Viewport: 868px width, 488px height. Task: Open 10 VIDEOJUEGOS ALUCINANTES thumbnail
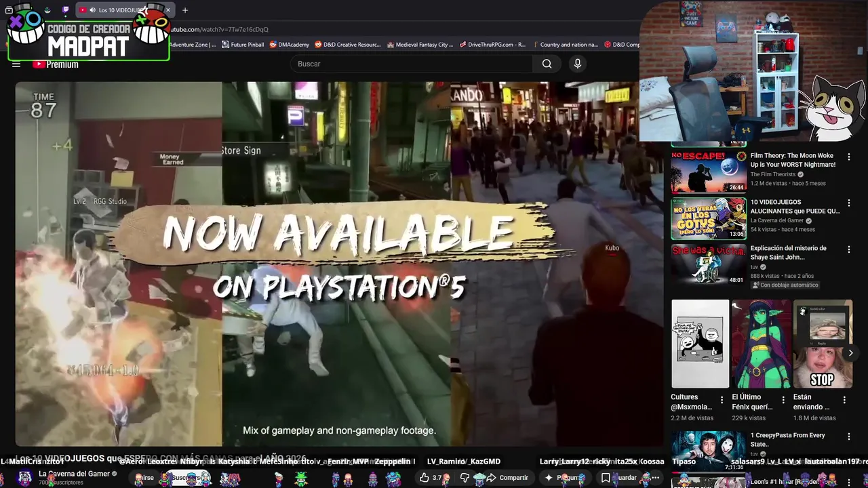709,218
